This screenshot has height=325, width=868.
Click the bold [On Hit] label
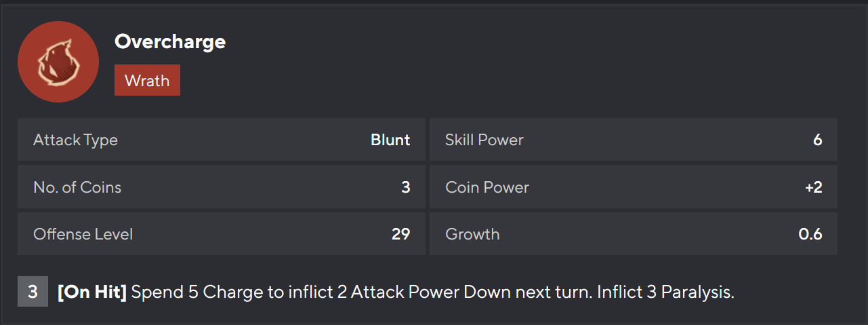(x=92, y=293)
